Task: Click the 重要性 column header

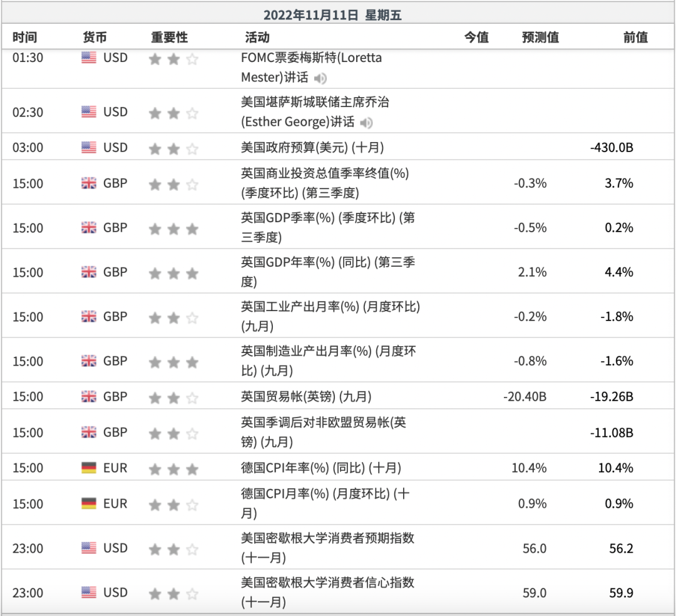Action: [x=170, y=37]
